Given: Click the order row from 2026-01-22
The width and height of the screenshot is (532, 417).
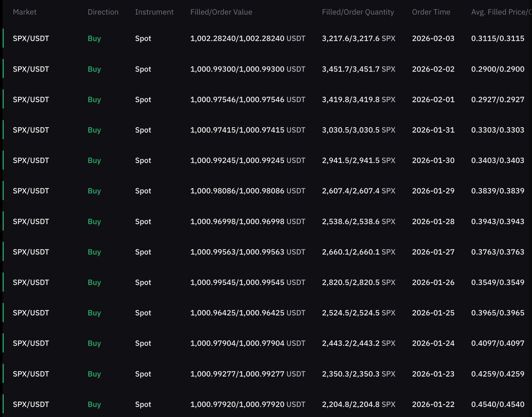Looking at the screenshot, I should pos(266,404).
